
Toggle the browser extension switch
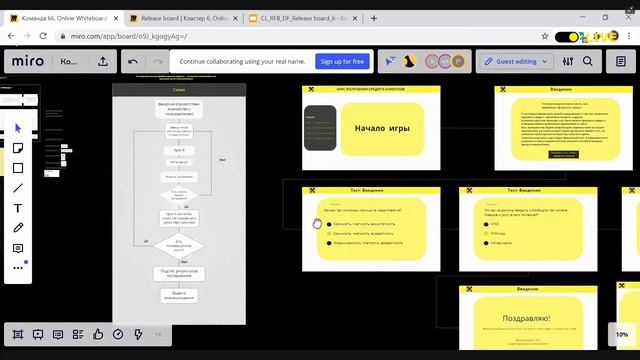pos(567,37)
